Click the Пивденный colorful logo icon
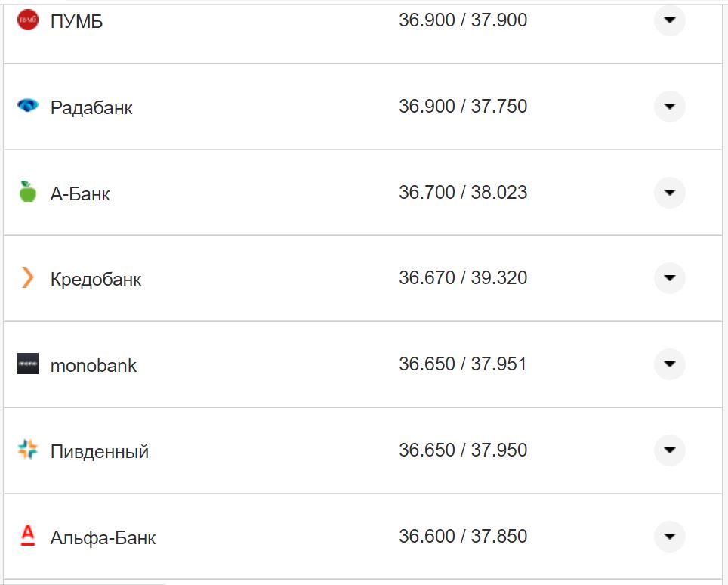The height and width of the screenshot is (585, 728). coord(28,450)
